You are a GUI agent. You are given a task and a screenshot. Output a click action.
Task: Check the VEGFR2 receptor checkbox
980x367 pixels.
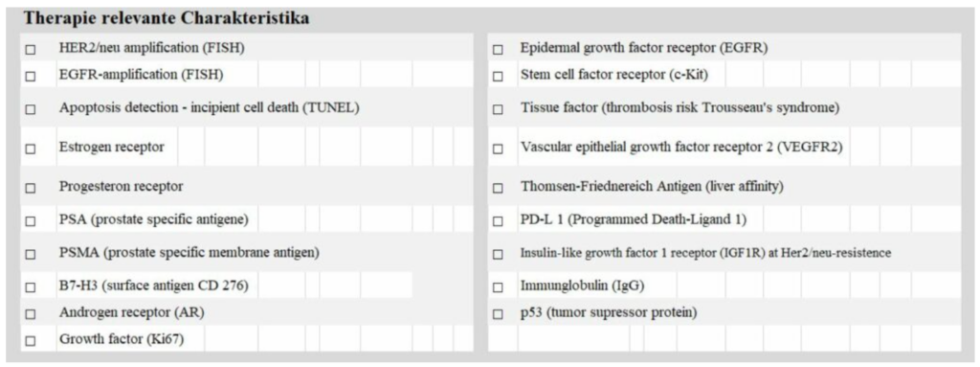tap(498, 149)
